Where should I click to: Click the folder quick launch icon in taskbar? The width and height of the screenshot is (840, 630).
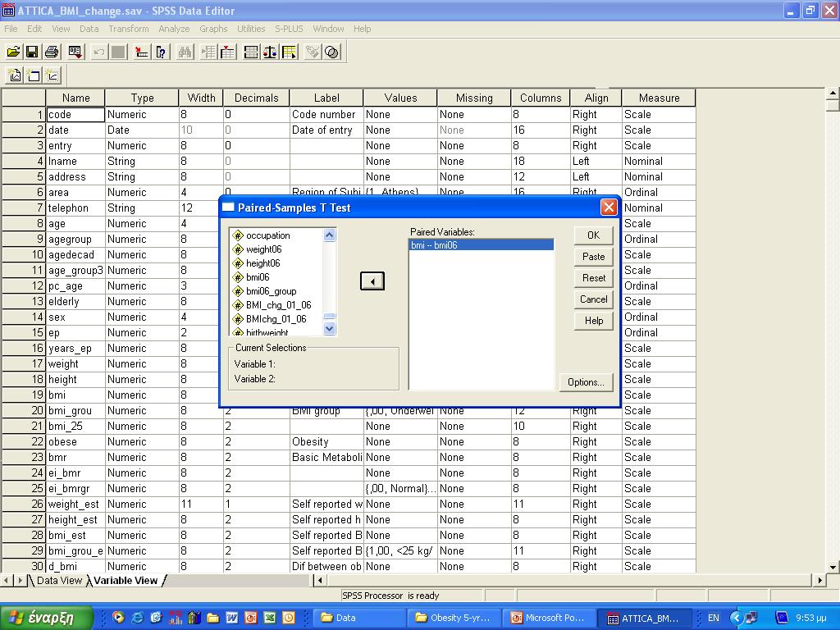212,618
